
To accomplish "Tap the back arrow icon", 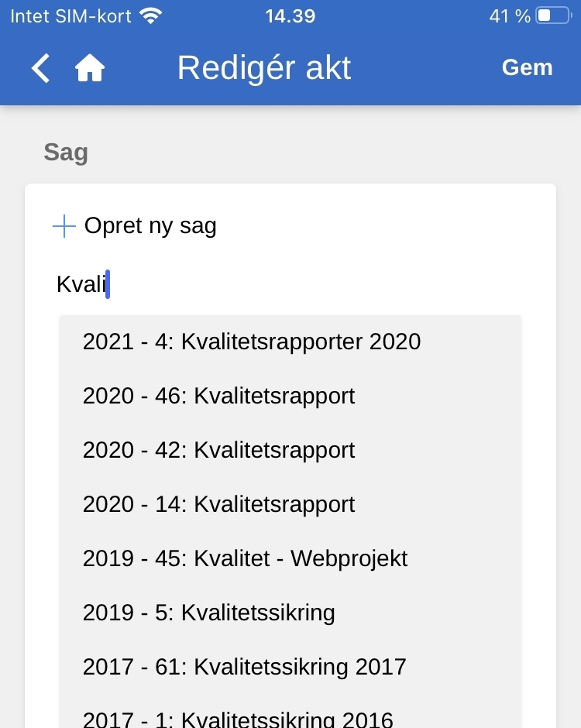I will point(40,68).
